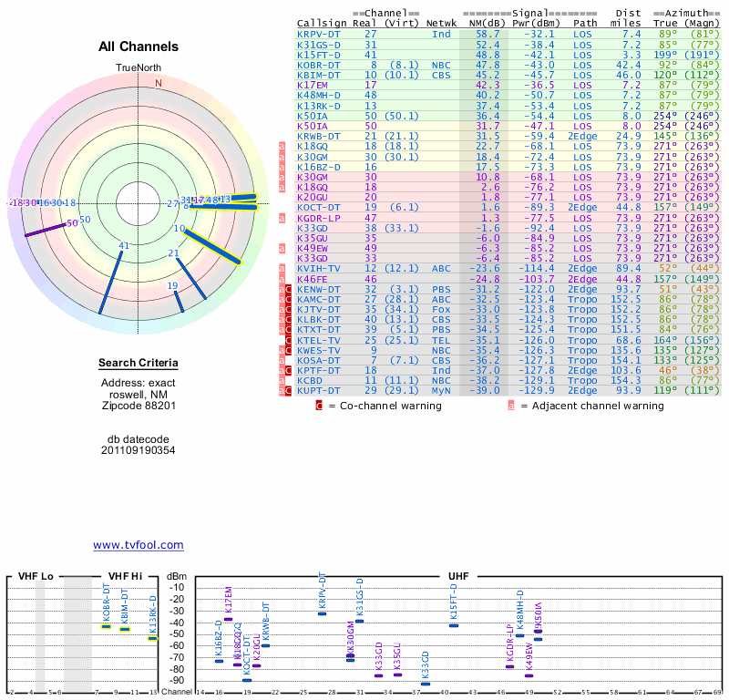Select the KOBR-DT callsign in the table
This screenshot has width=729, height=700.
tap(318, 65)
